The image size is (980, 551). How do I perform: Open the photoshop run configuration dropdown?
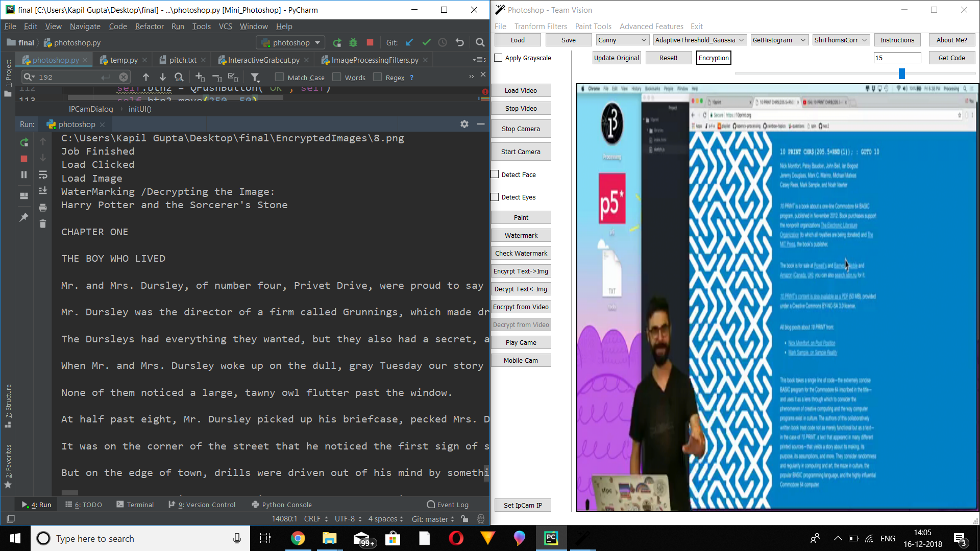tap(291, 43)
